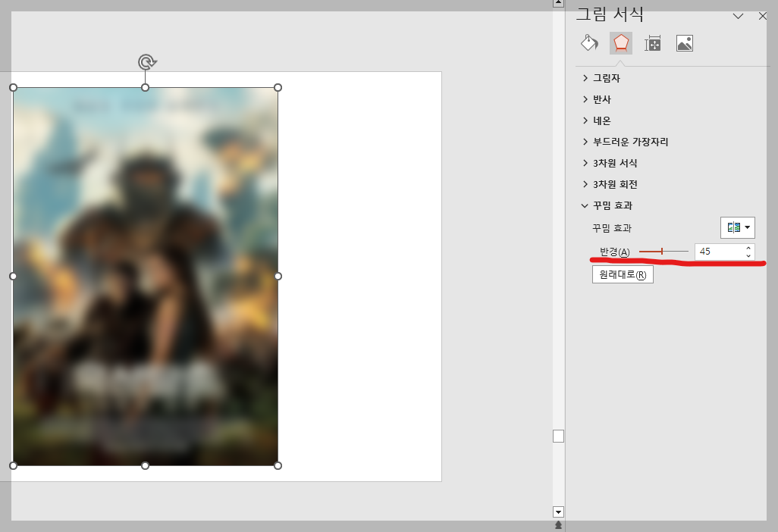Screen dimensions: 778x532
Task: Increase the 반경 value with up arrow
Action: pyautogui.click(x=748, y=248)
